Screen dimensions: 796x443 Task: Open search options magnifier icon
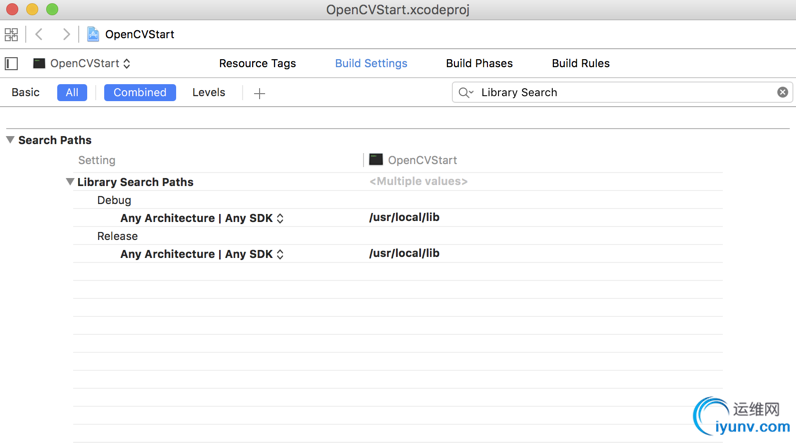466,92
